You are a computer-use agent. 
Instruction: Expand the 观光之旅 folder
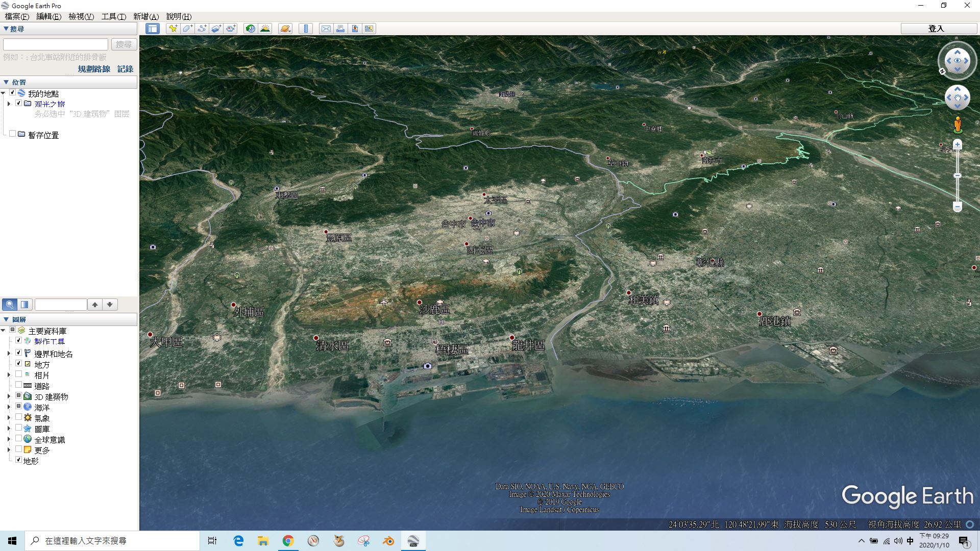click(9, 104)
